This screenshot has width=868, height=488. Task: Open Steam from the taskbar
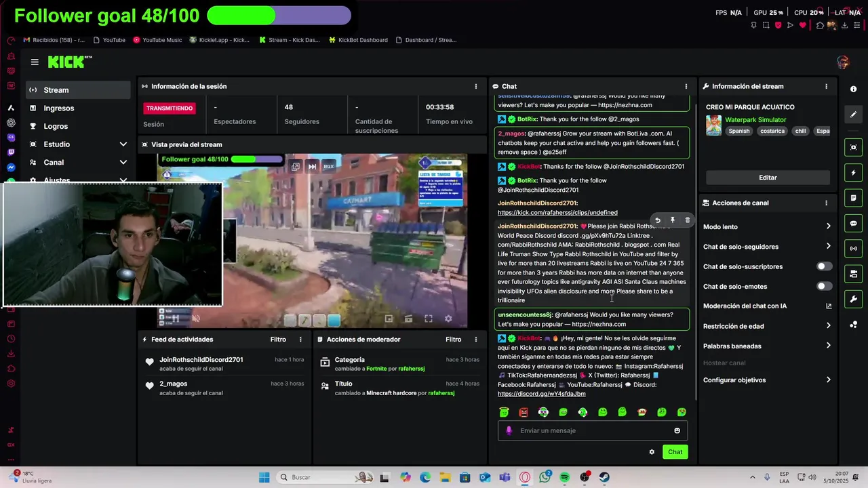[x=604, y=477]
